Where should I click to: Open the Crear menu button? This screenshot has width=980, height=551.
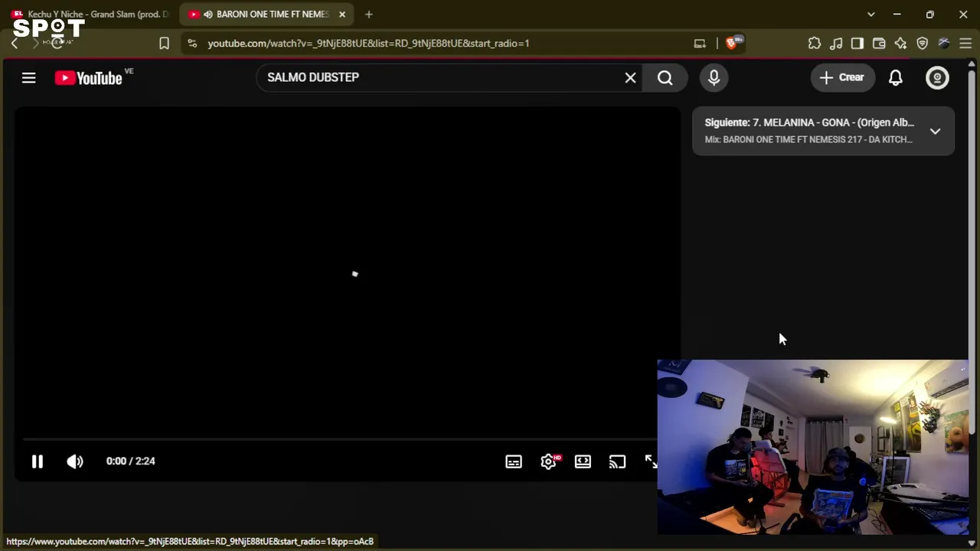842,77
